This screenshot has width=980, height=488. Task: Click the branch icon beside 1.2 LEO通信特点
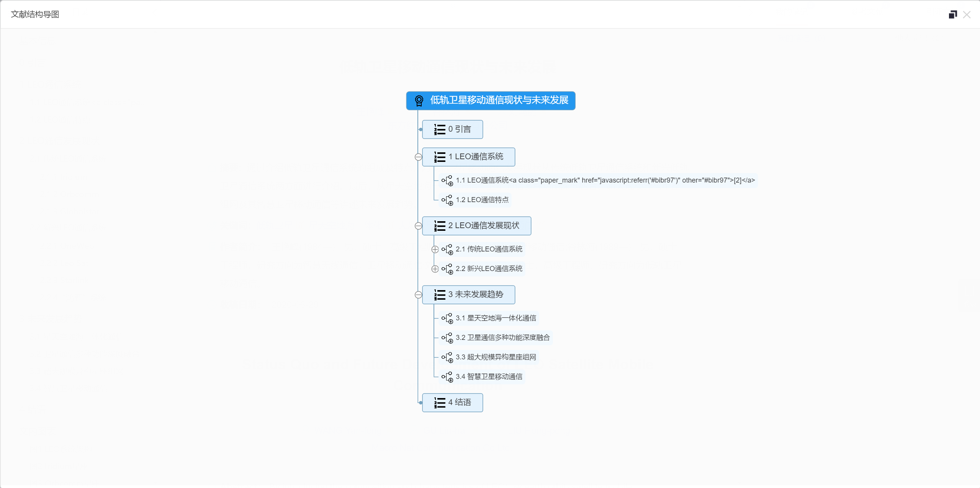point(448,200)
